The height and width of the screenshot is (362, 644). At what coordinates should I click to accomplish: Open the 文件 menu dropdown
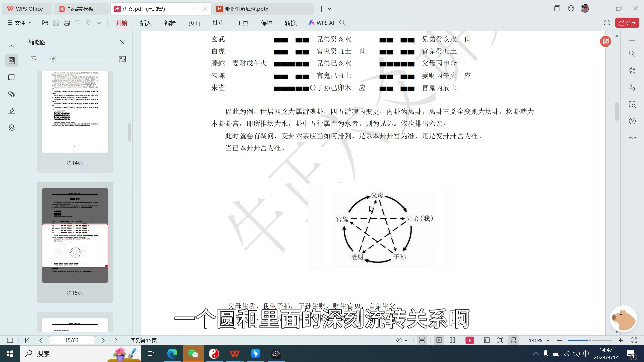tap(20, 23)
